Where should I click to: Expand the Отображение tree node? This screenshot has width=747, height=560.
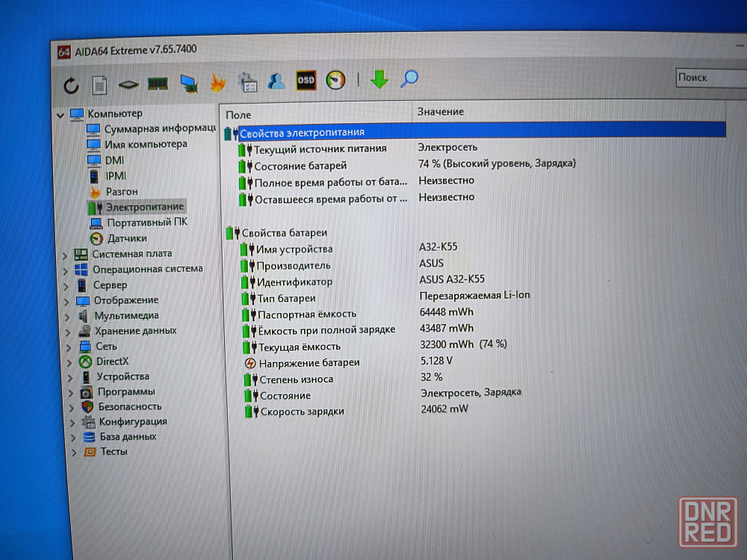[66, 302]
